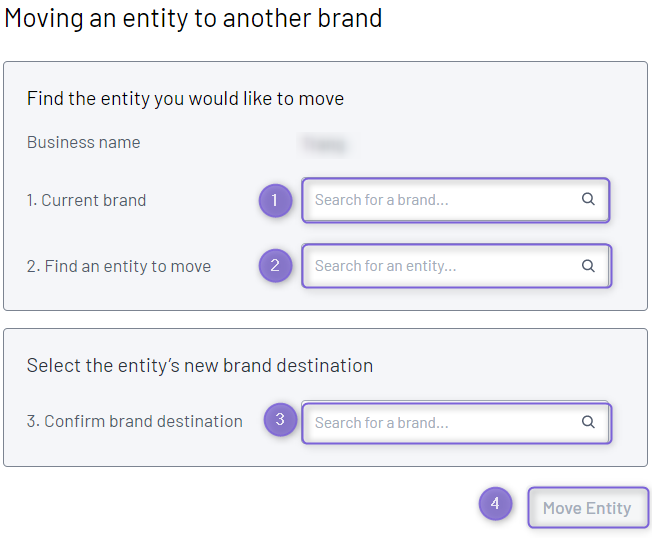Click the blurred business name value

pos(325,145)
